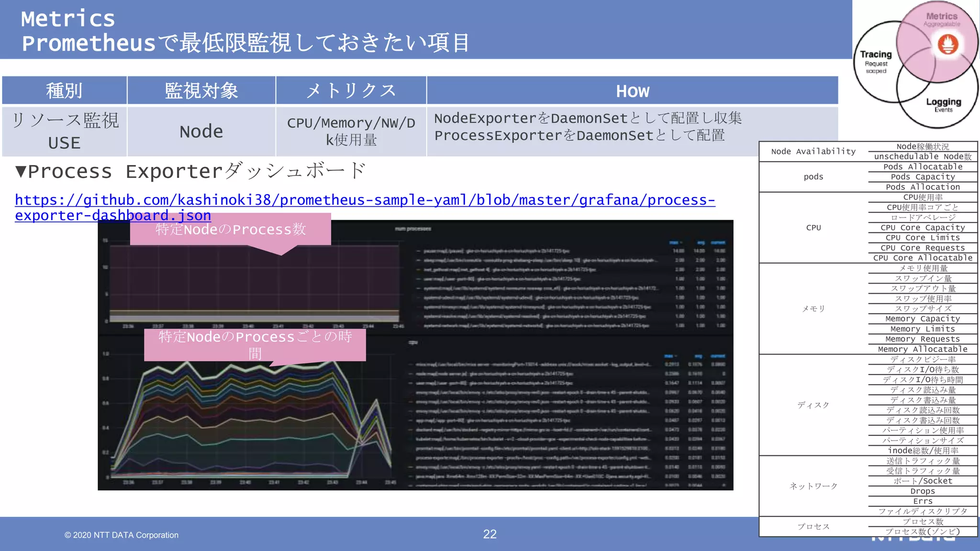The image size is (980, 551).
Task: Select the ディスク書込み回数 row
Action: point(923,420)
